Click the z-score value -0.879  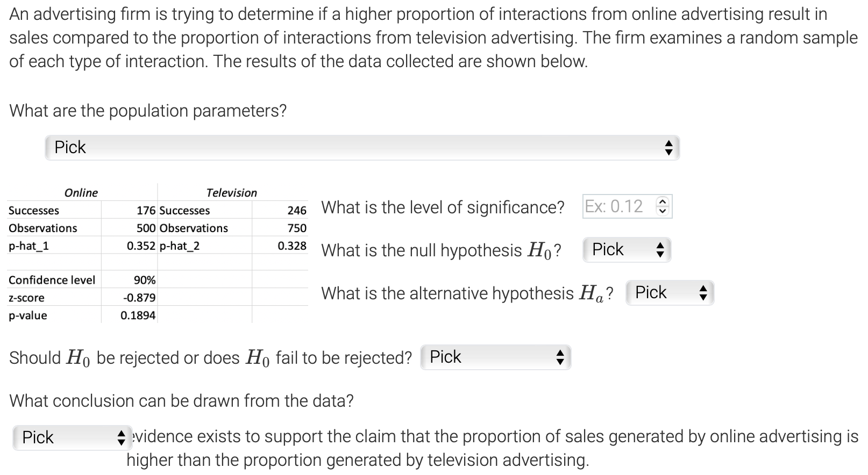[140, 297]
